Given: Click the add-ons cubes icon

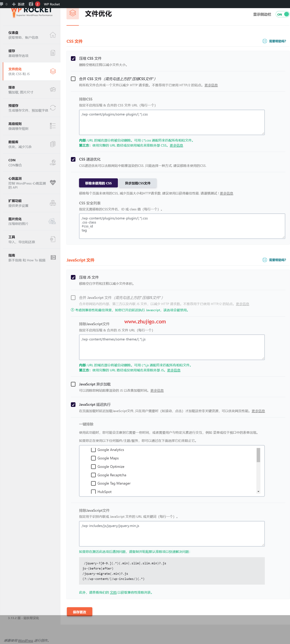Looking at the screenshot, I should click(53, 203).
